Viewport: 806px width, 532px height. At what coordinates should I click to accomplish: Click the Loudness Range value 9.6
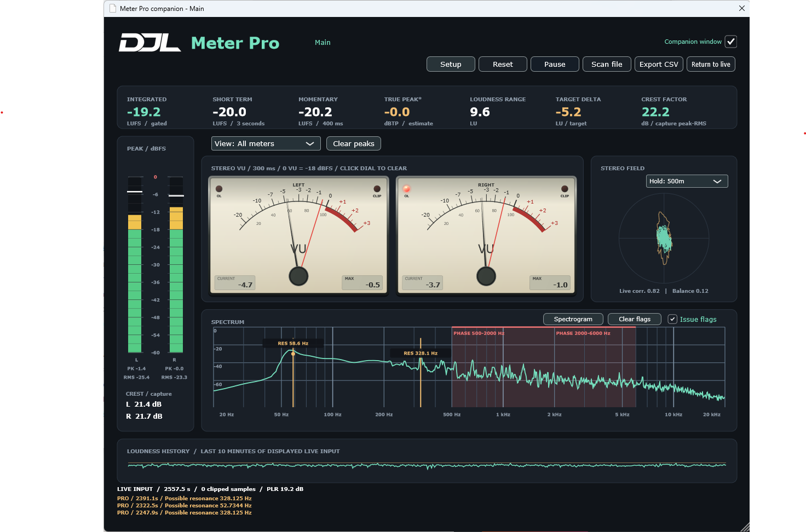pos(480,112)
